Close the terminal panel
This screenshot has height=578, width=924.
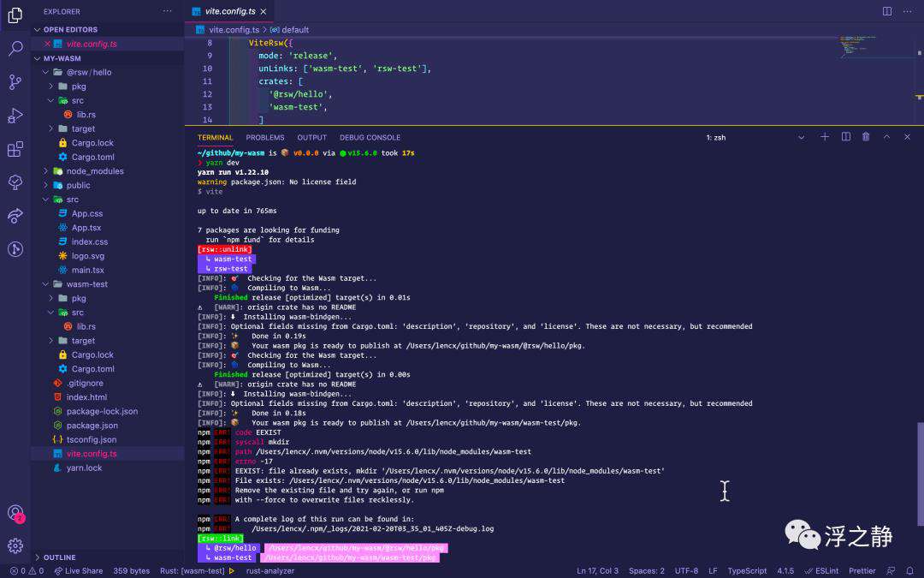[907, 137]
